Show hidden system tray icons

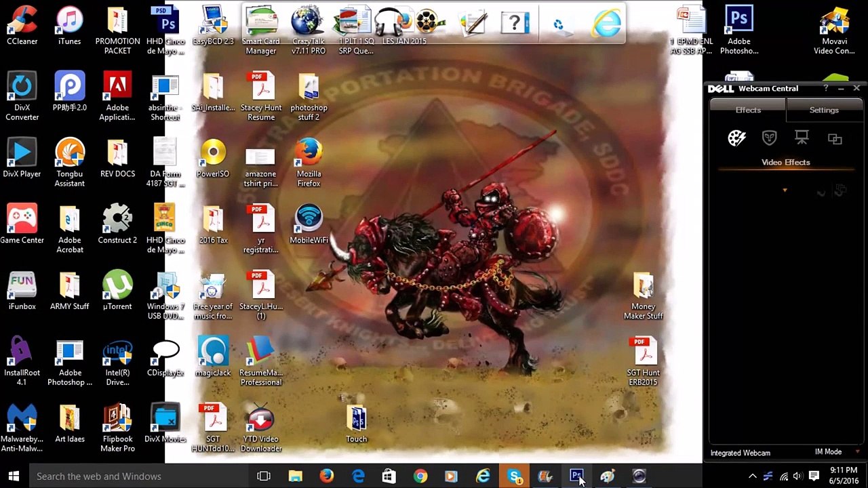(x=752, y=476)
